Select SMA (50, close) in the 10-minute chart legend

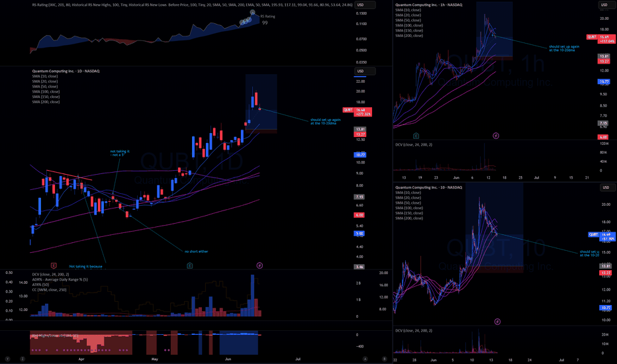tap(408, 203)
